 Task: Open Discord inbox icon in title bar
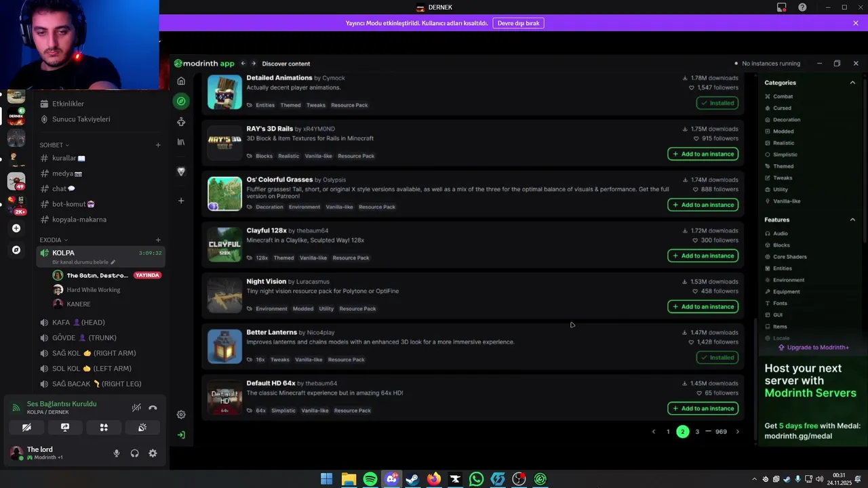(782, 7)
